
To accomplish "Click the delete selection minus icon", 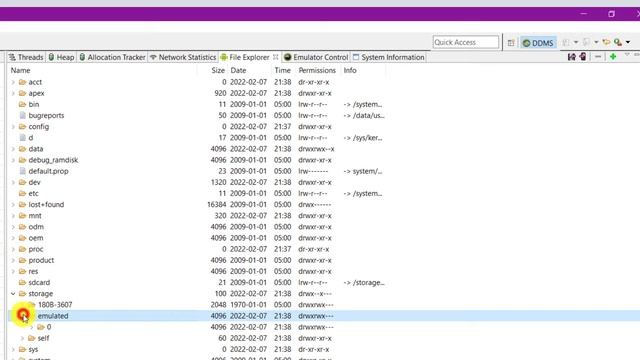I will (x=598, y=57).
